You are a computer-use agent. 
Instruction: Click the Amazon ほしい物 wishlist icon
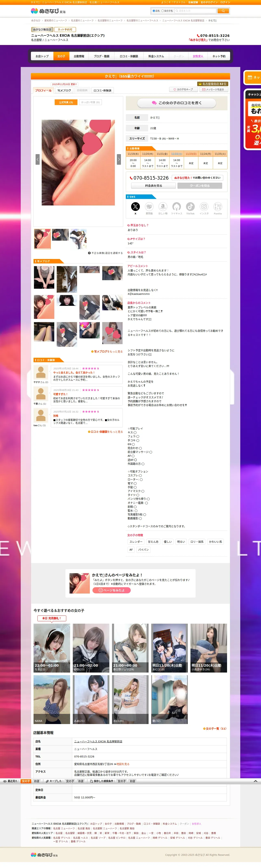click(x=163, y=206)
